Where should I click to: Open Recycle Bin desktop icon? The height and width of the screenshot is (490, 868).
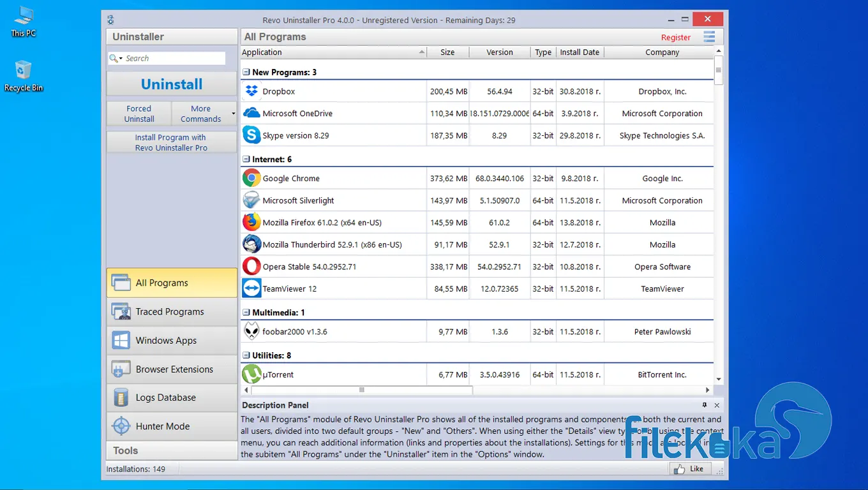(x=24, y=76)
